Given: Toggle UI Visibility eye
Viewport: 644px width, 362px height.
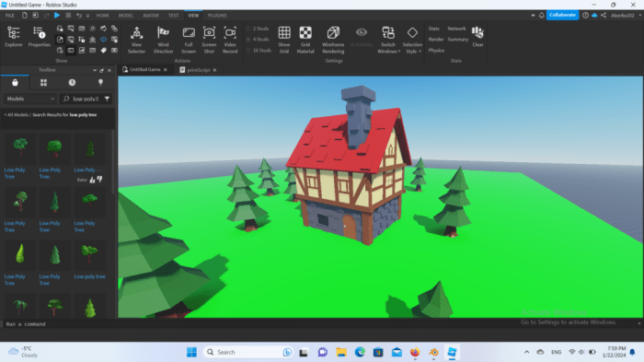Looking at the screenshot, I should click(x=362, y=37).
